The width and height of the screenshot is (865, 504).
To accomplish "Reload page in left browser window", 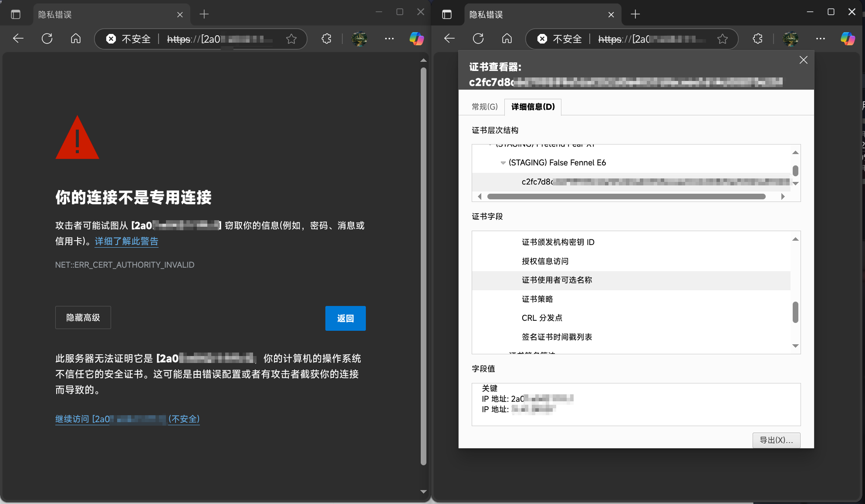I will (47, 39).
